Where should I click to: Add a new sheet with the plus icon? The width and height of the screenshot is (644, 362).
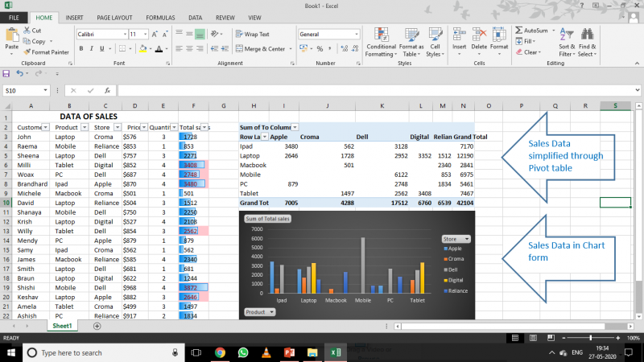click(x=97, y=326)
